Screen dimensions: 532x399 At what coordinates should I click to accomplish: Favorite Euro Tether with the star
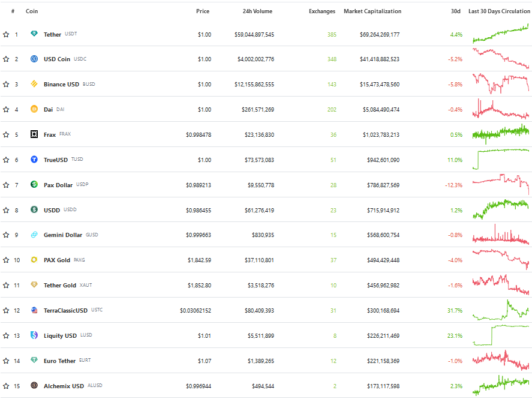tap(6, 361)
